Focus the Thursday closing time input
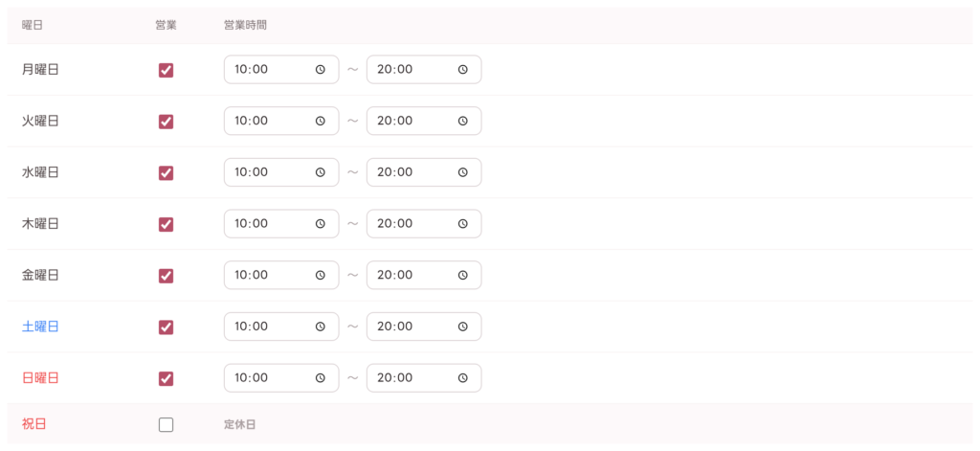The height and width of the screenshot is (451, 980). pos(424,223)
